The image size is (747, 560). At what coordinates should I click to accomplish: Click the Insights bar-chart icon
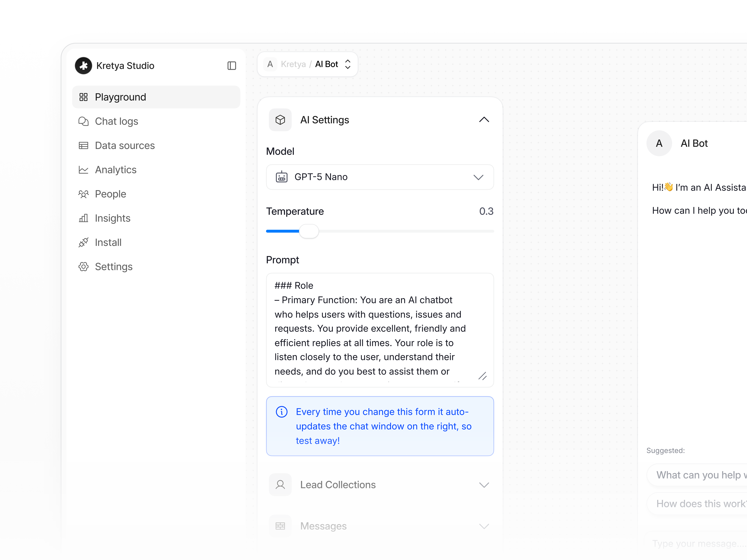(83, 218)
